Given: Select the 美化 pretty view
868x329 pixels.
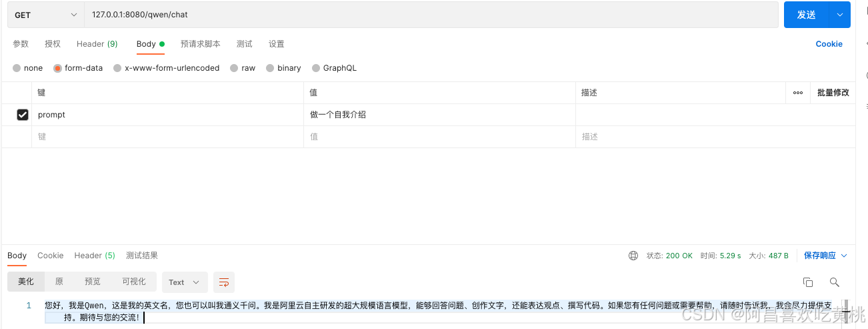Looking at the screenshot, I should pos(25,282).
